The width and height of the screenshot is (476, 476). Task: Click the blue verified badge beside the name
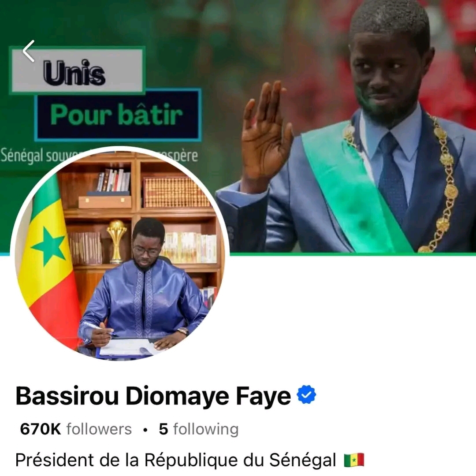(306, 394)
